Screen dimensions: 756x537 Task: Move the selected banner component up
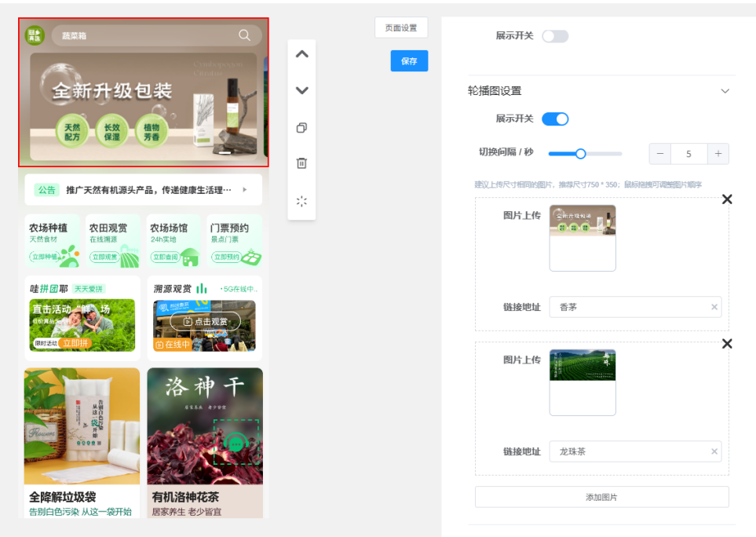[x=301, y=54]
